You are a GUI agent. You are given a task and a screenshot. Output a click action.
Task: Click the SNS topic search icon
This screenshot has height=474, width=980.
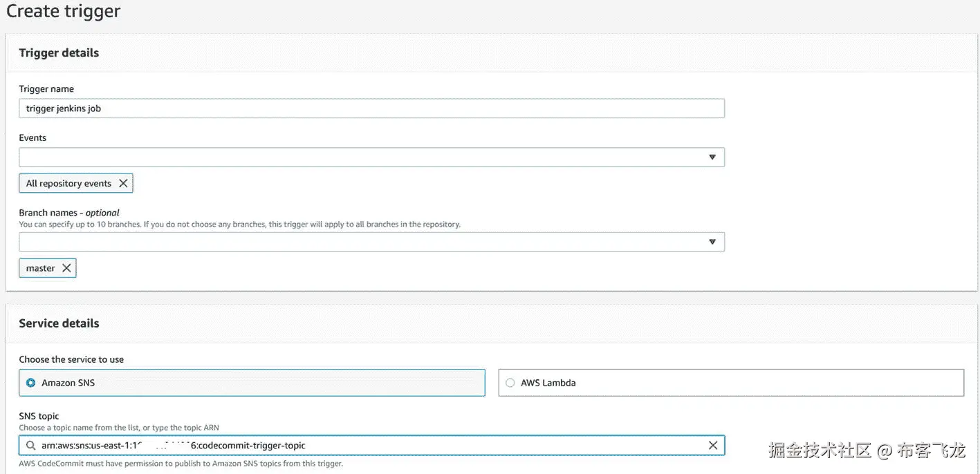click(31, 446)
